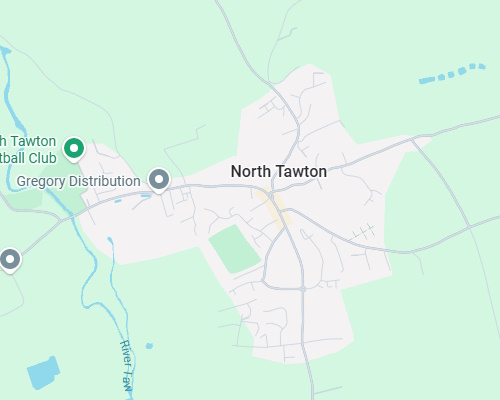Click the small roundabout south of town
Image resolution: width=500 pixels, height=400 pixels.
[303, 289]
